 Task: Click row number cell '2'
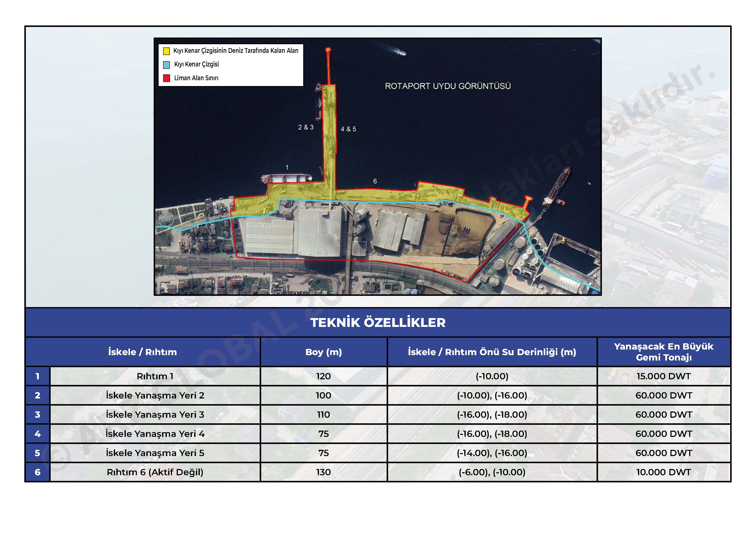(37, 395)
